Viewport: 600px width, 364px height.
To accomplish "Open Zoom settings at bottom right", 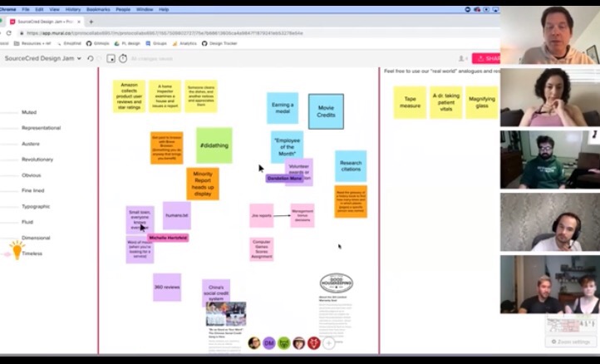I will 571,342.
